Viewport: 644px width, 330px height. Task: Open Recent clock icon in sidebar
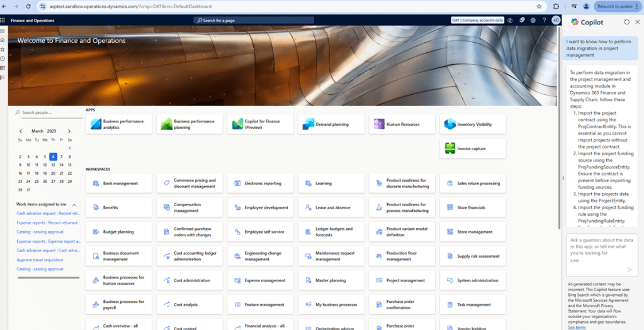3,58
